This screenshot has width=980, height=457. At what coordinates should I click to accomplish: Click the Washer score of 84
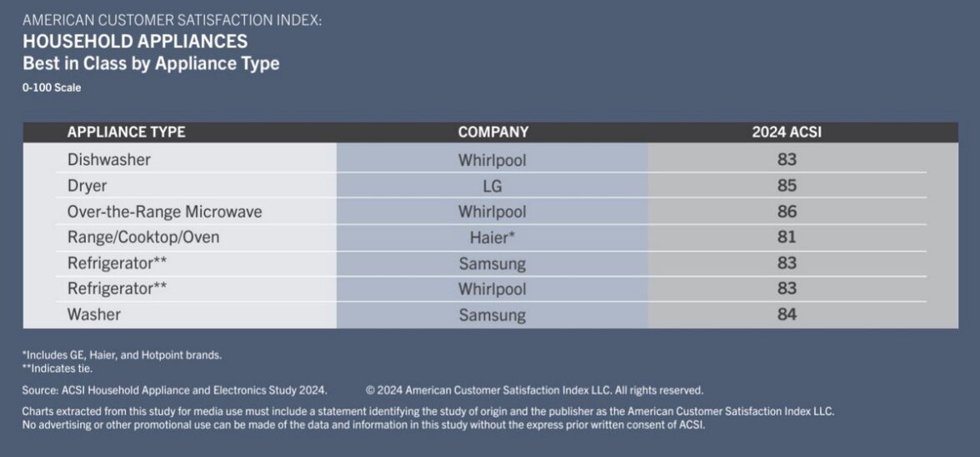[787, 314]
